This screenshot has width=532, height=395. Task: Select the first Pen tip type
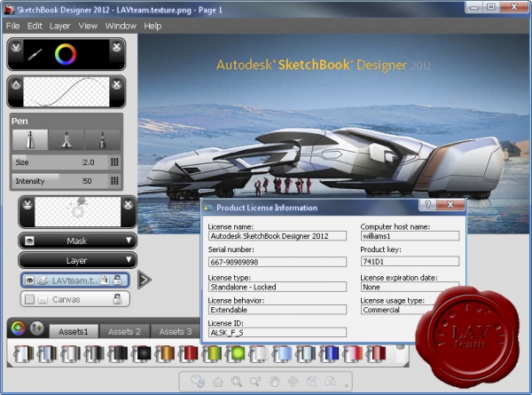tap(30, 139)
